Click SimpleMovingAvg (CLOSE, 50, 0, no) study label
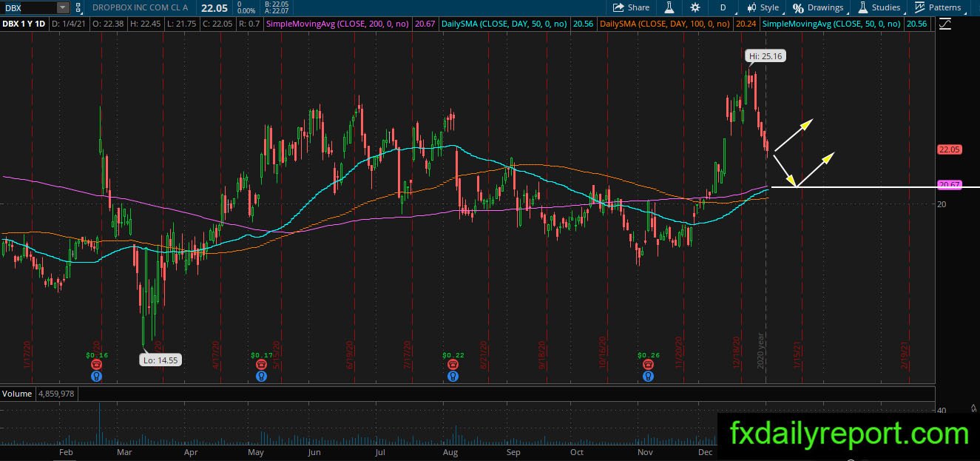The image size is (980, 461). click(x=831, y=24)
